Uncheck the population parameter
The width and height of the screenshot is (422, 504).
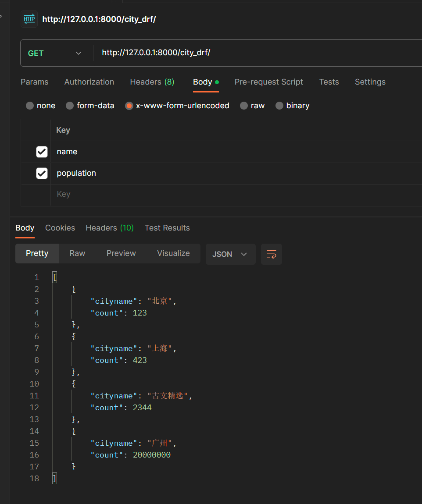pyautogui.click(x=41, y=173)
